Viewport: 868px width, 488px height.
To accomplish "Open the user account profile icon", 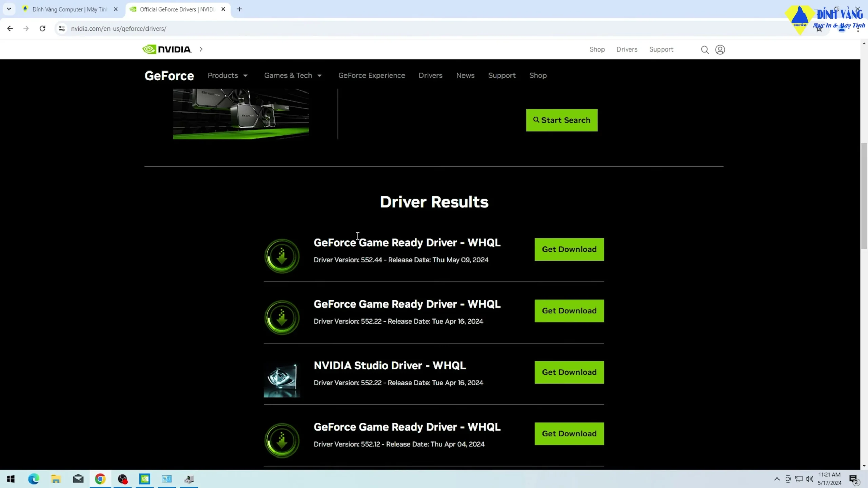I will (720, 50).
